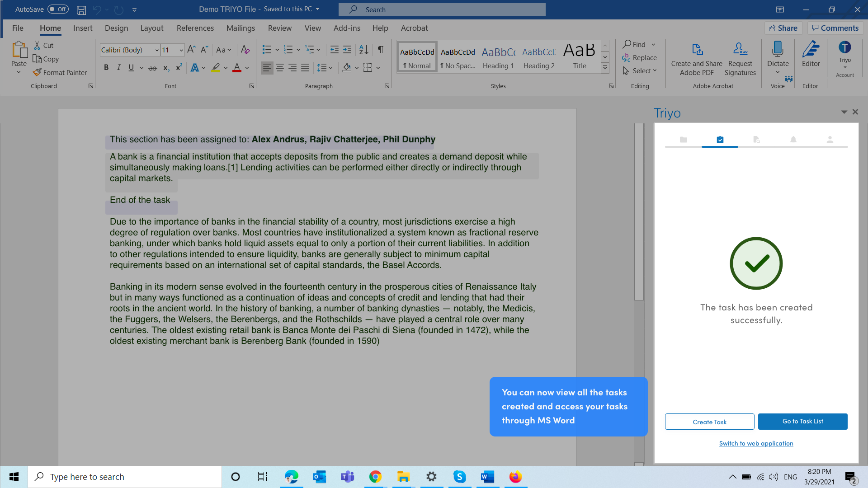This screenshot has width=868, height=488.
Task: Set center alignment for paragraph
Action: coord(280,68)
